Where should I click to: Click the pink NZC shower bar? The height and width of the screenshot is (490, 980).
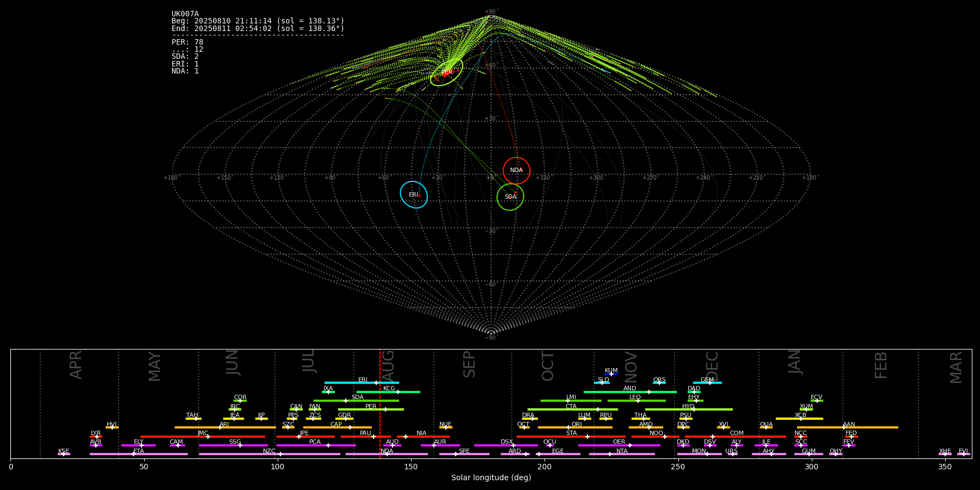269,454
